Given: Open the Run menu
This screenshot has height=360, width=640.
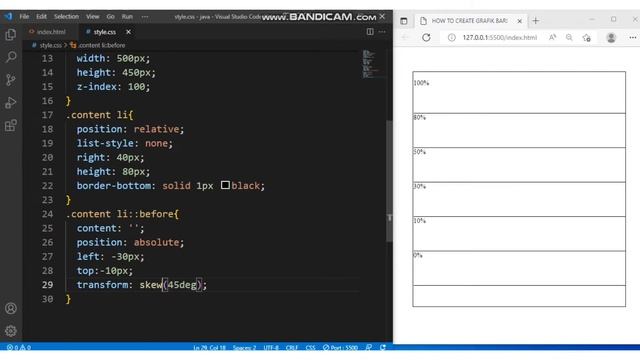Looking at the screenshot, I should point(127,17).
